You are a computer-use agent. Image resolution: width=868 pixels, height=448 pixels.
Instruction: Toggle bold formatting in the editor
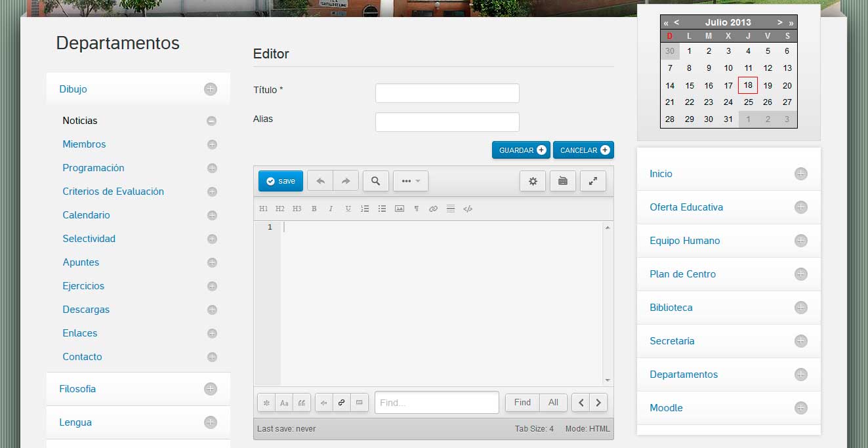tap(314, 209)
